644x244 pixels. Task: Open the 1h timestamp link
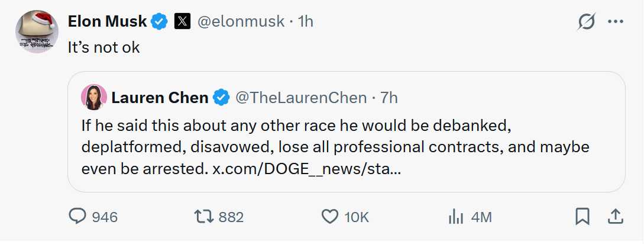[x=306, y=22]
